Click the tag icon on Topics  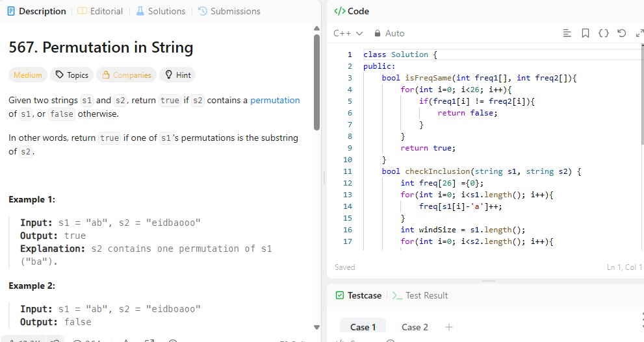coord(60,75)
